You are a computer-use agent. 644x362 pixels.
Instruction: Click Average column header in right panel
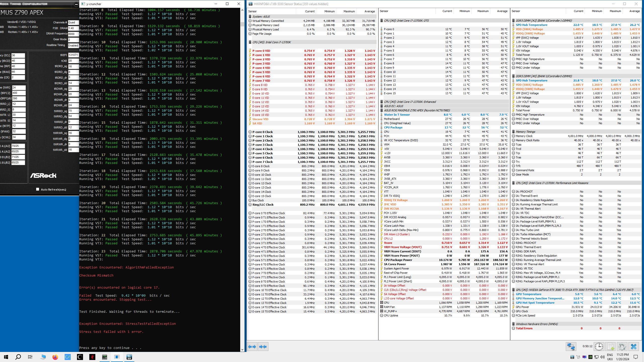[631, 11]
